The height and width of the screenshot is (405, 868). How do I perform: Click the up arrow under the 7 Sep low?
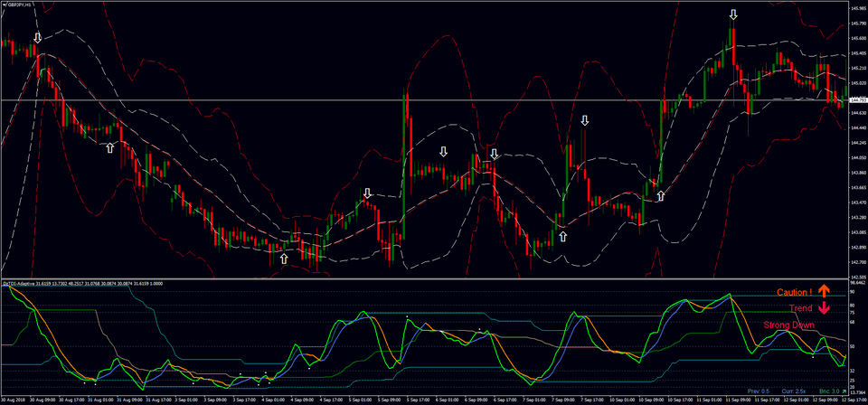coord(563,236)
